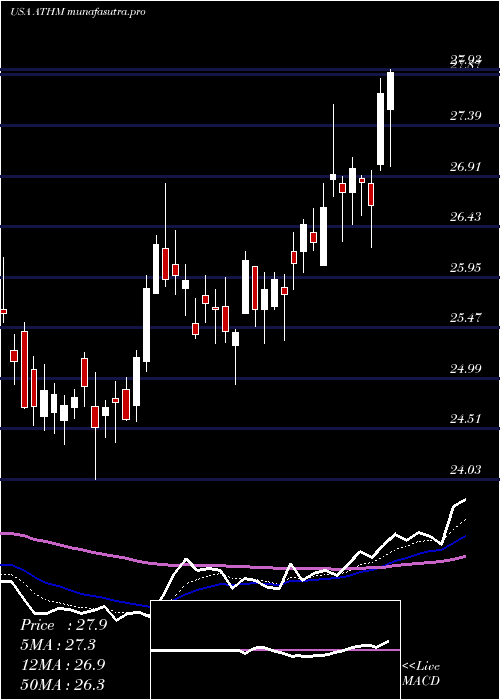Select the 24.99 price axis label
The height and width of the screenshot is (700, 500).
465,369
